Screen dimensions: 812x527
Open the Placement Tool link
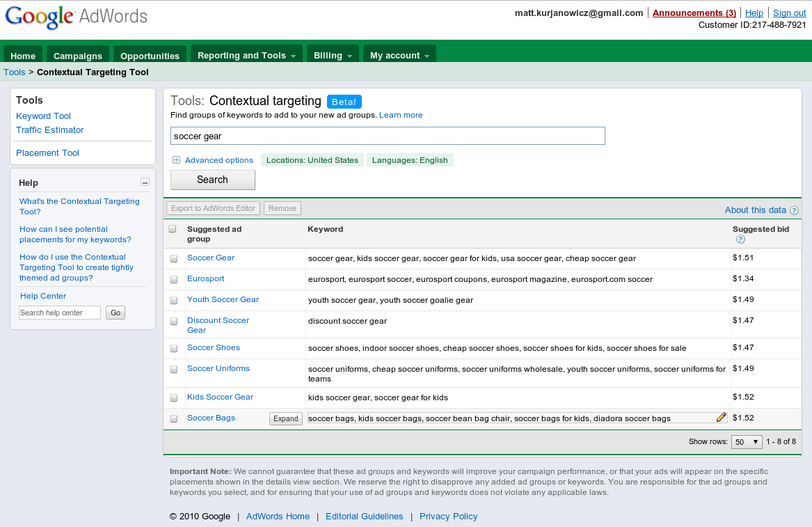(x=47, y=153)
